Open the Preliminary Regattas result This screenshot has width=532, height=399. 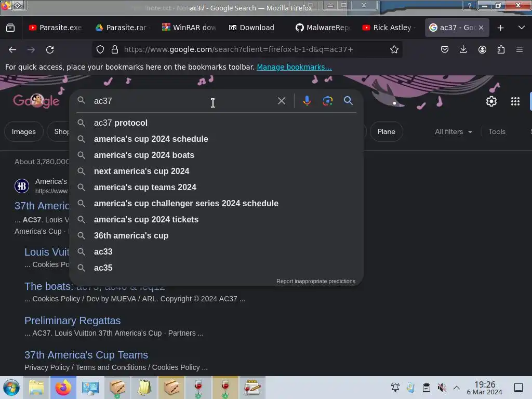click(x=73, y=321)
